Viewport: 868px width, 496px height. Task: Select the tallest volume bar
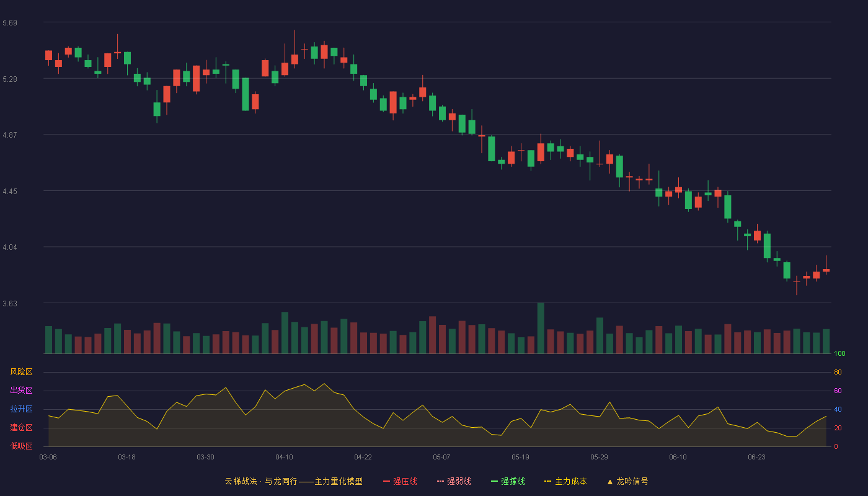tap(541, 328)
